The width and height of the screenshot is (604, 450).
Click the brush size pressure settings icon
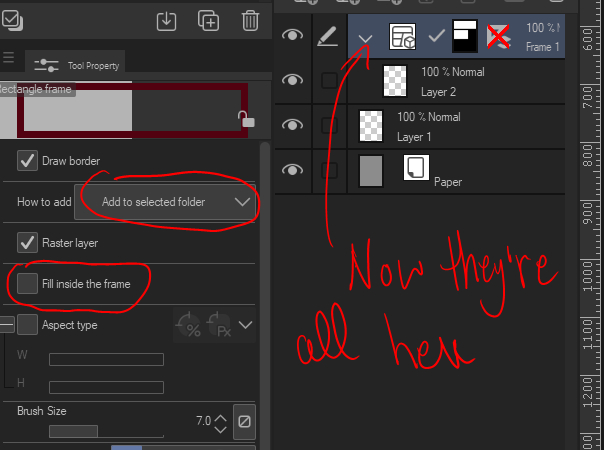[242, 423]
